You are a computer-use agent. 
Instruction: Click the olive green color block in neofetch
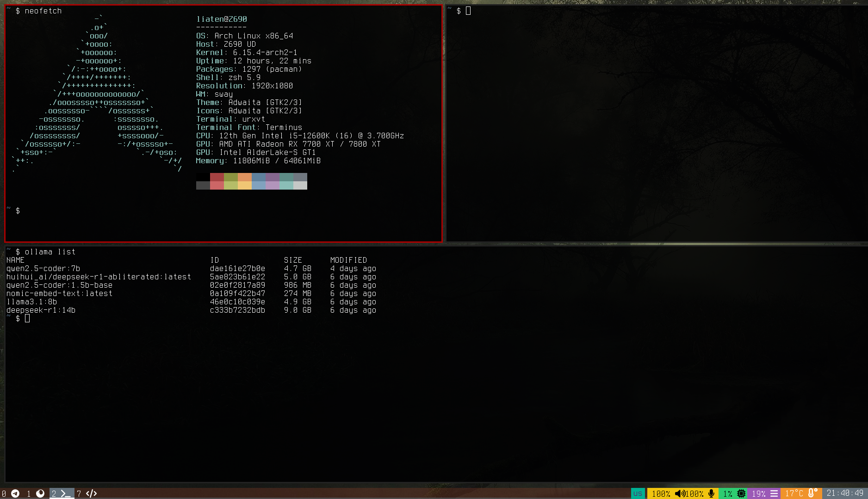coord(231,177)
